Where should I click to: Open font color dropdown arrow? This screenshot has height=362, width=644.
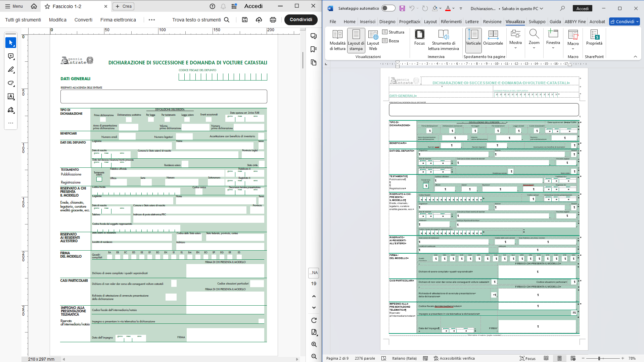click(454, 8)
